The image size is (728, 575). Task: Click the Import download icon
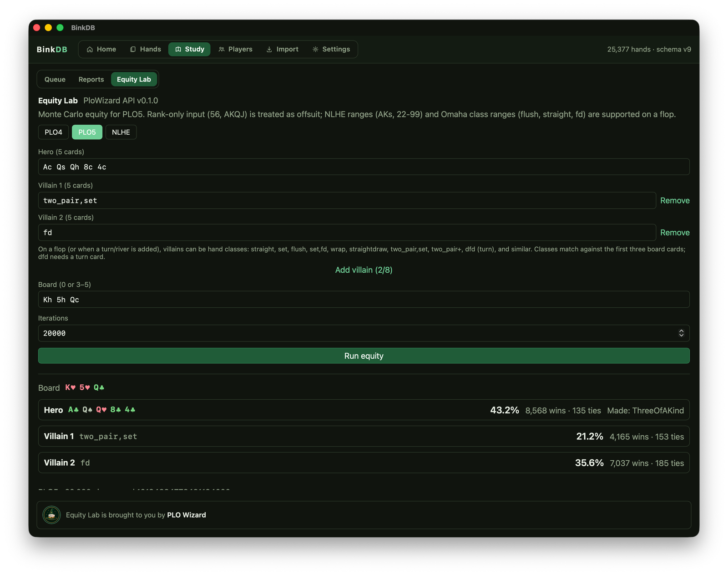(x=269, y=49)
